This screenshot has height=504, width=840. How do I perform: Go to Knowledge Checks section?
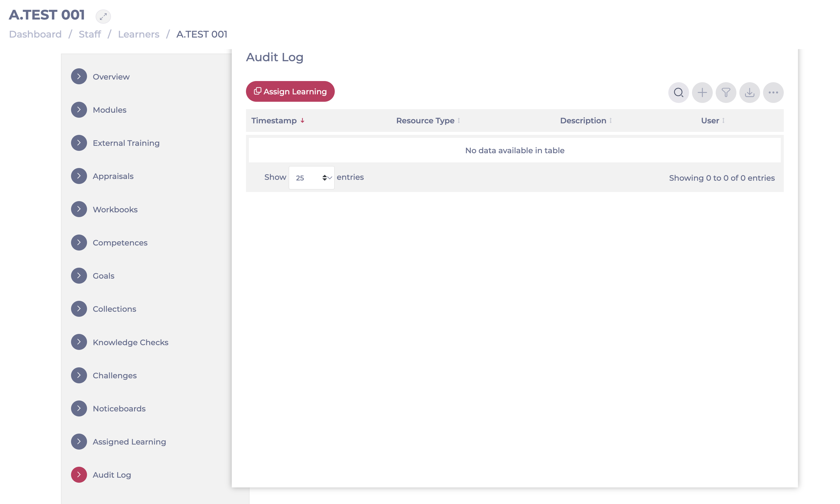(x=131, y=342)
